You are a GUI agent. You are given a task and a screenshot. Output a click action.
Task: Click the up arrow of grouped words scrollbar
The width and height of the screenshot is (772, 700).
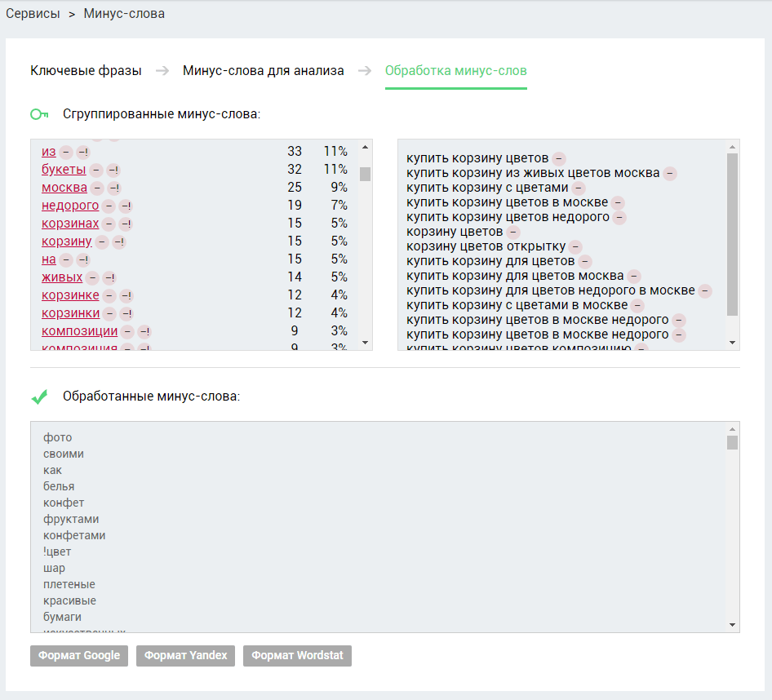click(365, 147)
